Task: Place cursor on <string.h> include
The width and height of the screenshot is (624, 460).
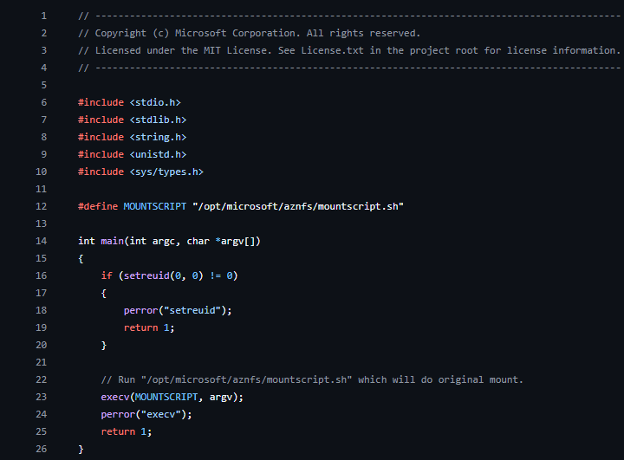Action: click(x=157, y=137)
